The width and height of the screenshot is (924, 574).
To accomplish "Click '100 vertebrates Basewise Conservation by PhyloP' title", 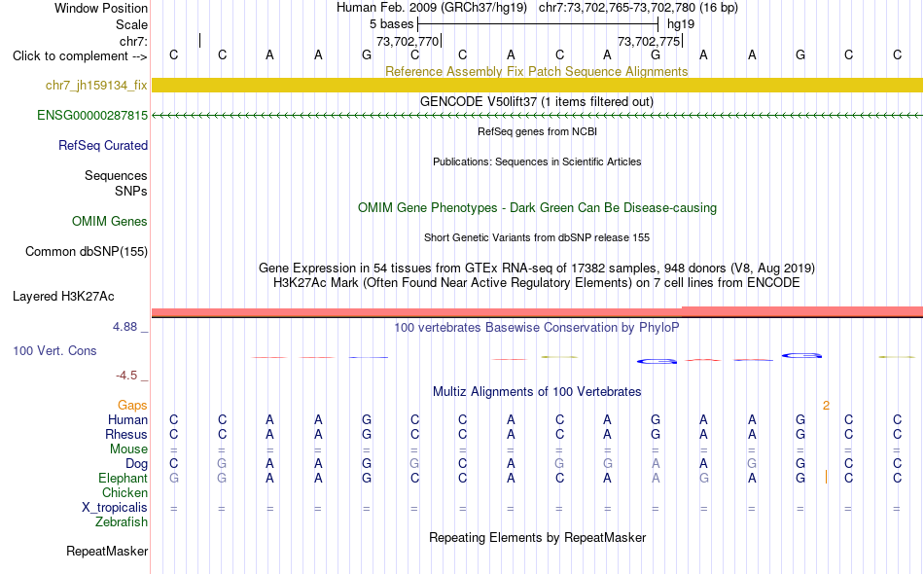I will point(537,328).
